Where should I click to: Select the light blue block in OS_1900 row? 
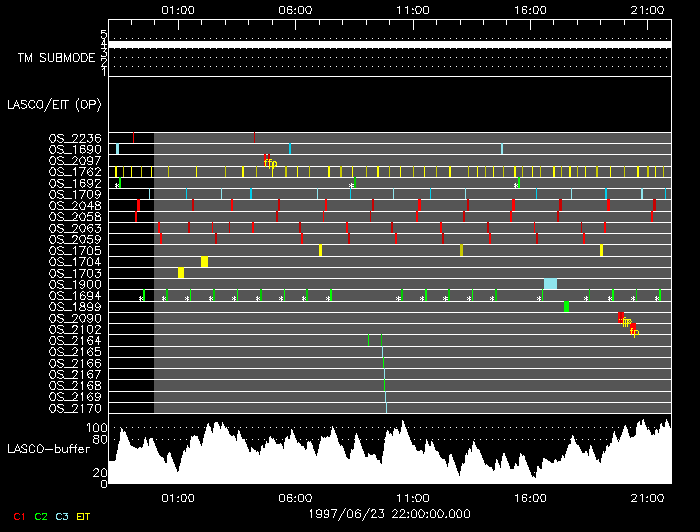pyautogui.click(x=550, y=284)
